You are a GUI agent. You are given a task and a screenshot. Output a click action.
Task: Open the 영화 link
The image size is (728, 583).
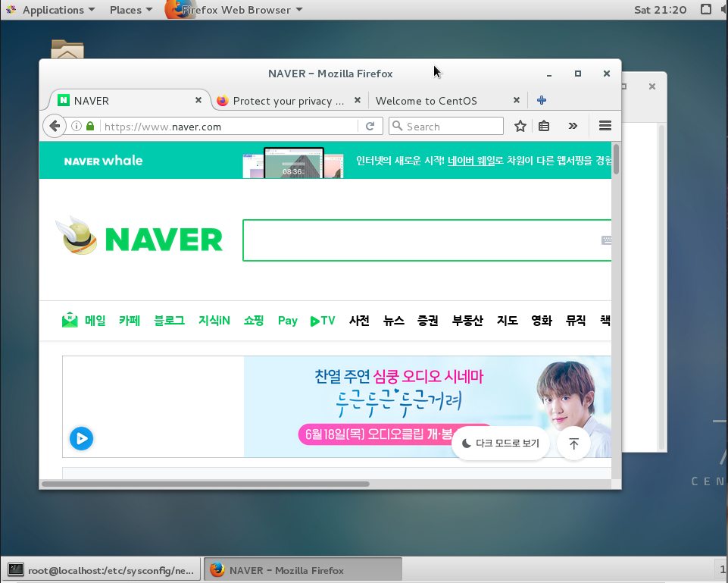point(542,321)
